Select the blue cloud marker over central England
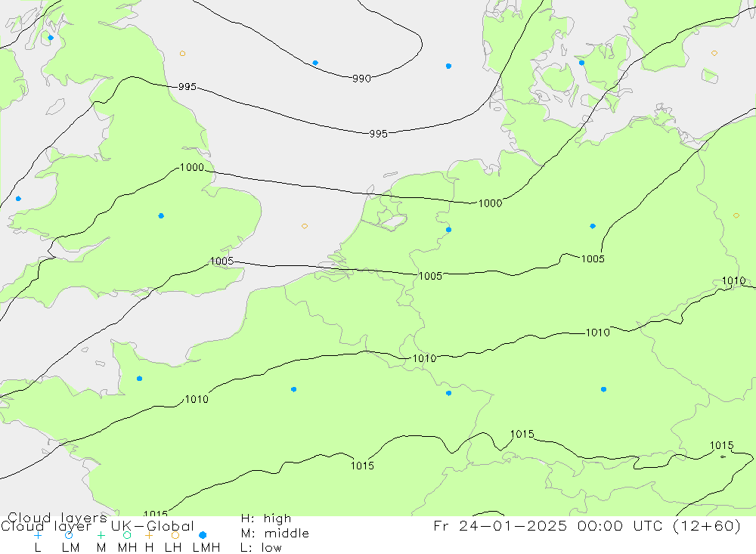The height and width of the screenshot is (554, 756). click(161, 215)
